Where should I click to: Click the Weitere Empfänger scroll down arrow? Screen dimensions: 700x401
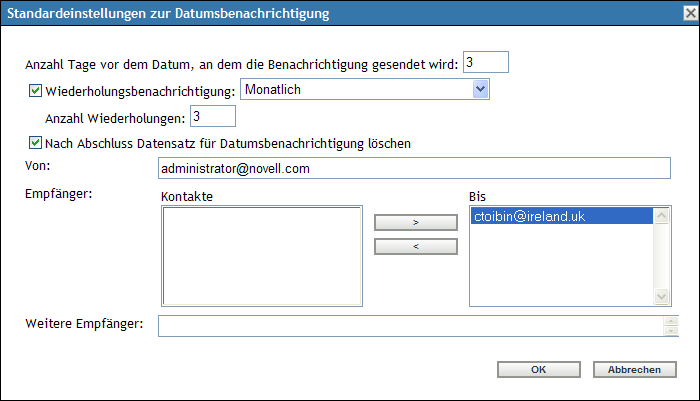pyautogui.click(x=671, y=331)
